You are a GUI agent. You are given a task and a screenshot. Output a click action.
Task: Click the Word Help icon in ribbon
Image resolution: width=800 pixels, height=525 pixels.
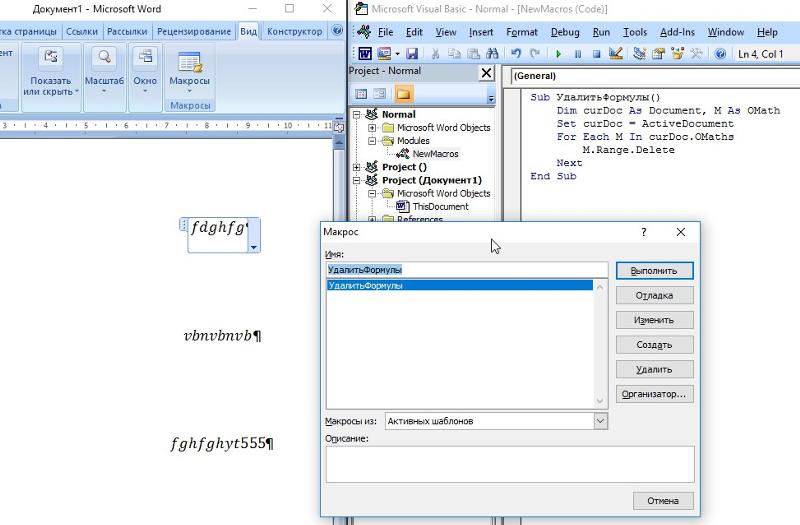point(337,31)
